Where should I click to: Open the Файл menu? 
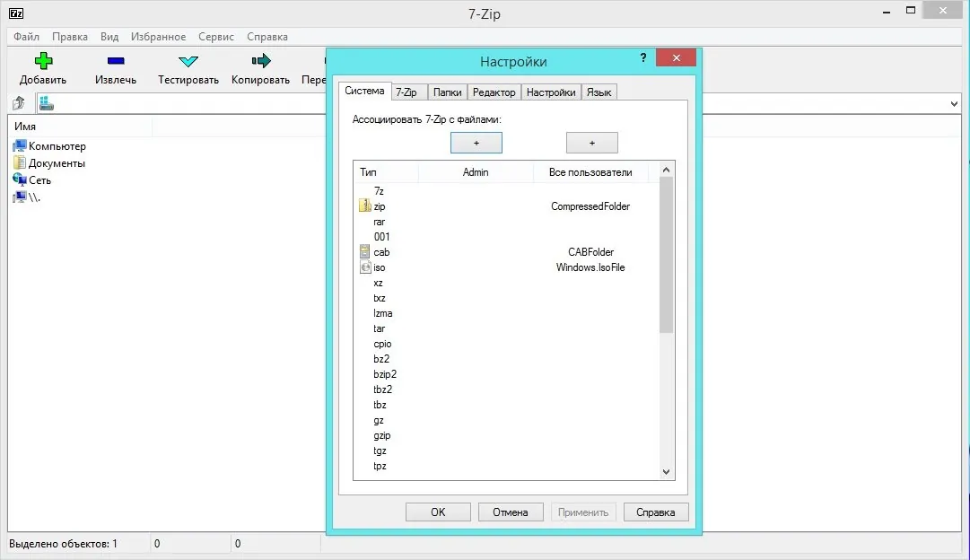pyautogui.click(x=27, y=37)
